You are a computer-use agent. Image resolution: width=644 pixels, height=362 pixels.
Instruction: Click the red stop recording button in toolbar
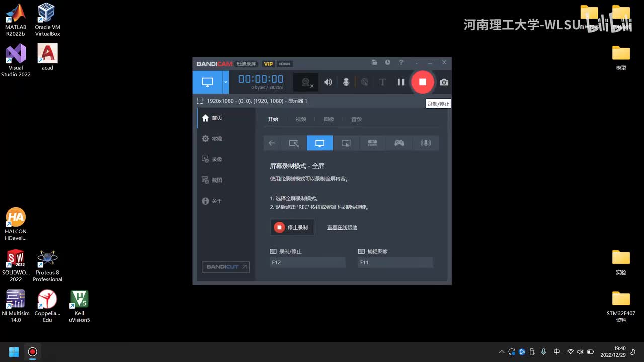(x=423, y=82)
